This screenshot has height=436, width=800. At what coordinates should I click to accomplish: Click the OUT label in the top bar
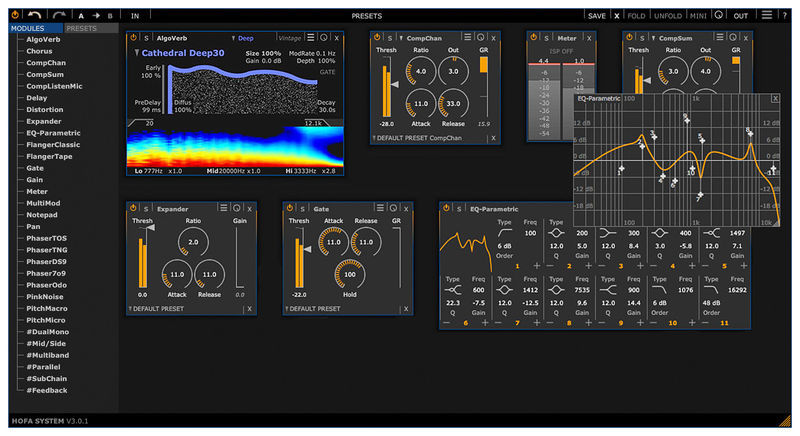point(741,16)
